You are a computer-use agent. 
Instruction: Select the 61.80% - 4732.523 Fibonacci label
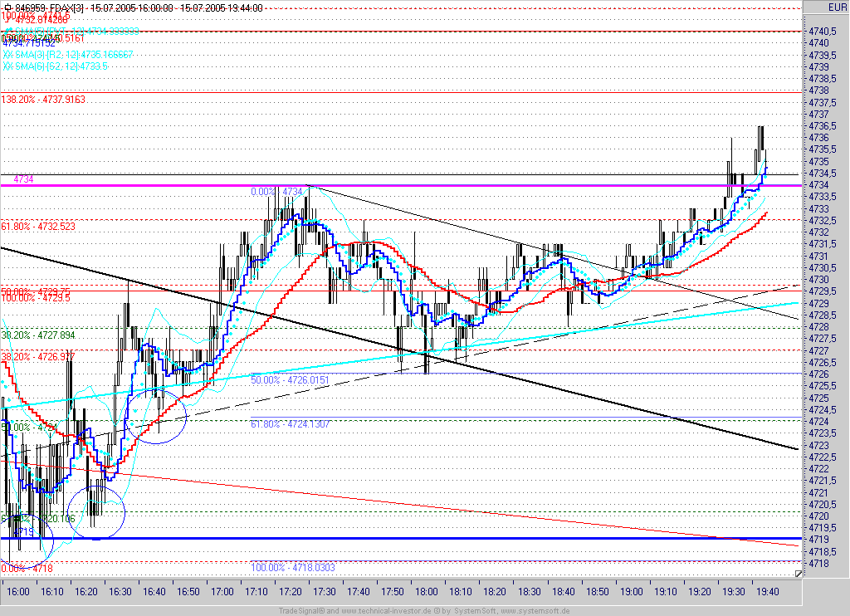[x=38, y=226]
